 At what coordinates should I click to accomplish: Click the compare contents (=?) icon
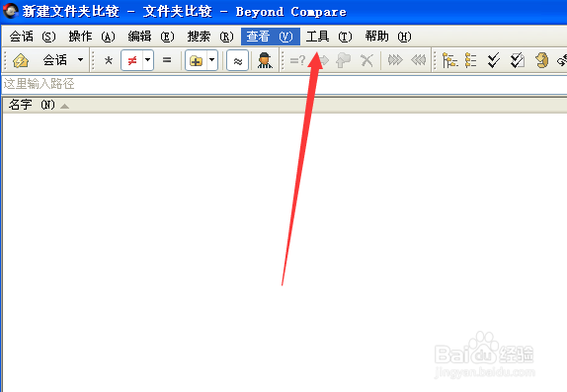click(x=297, y=60)
